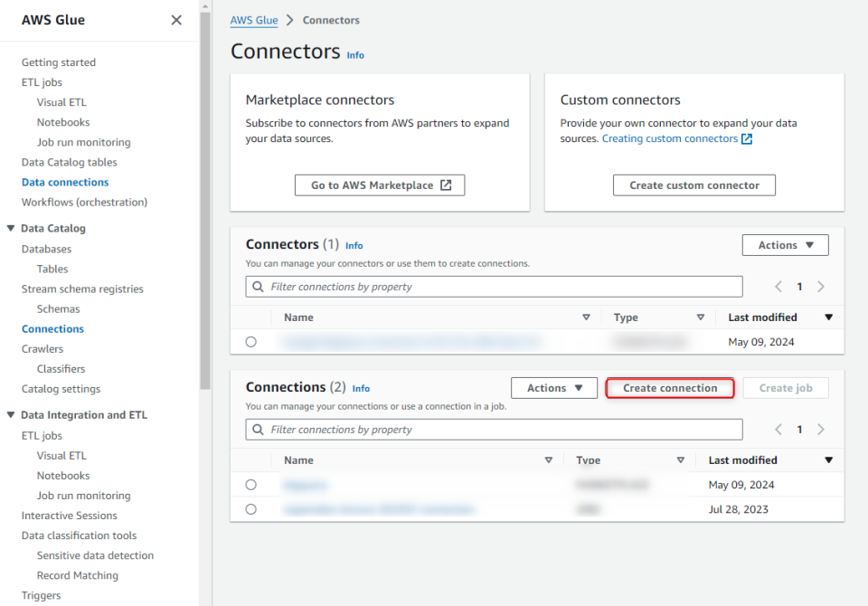Select the connector row dated May 09, 2024 in Connectors table
Image resolution: width=868 pixels, height=606 pixels.
pos(250,342)
